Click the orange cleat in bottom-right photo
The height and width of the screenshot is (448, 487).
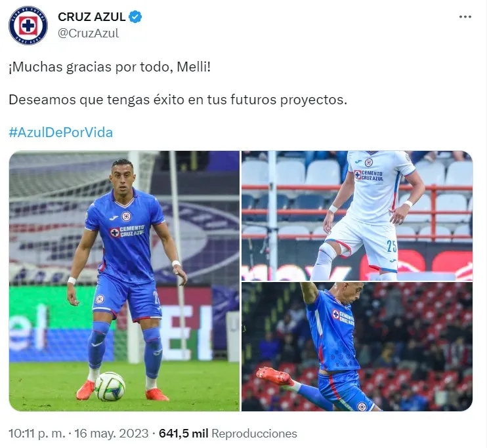point(273,375)
